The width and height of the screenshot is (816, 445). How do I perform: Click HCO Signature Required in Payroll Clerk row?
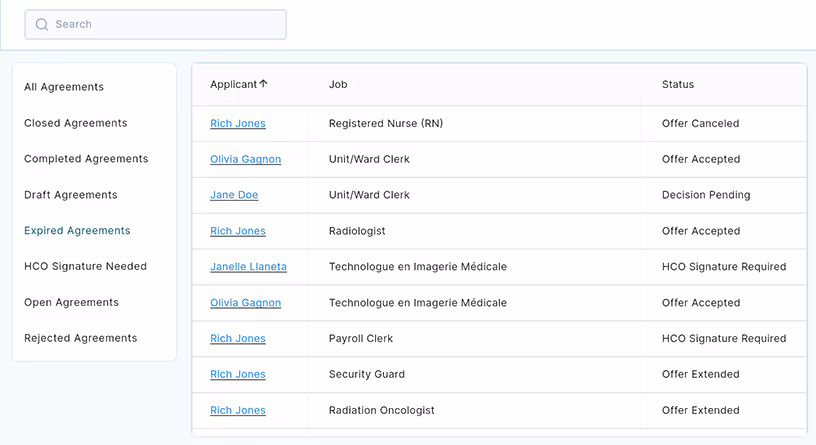click(724, 338)
